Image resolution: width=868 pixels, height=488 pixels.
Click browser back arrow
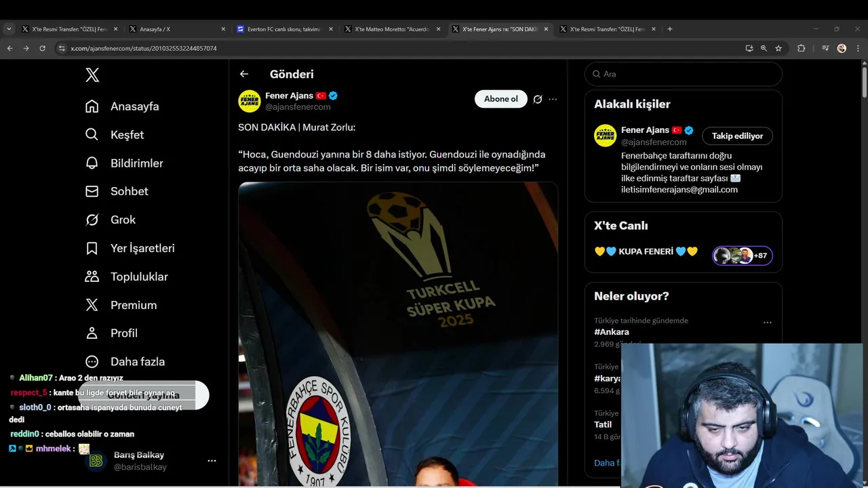(9, 48)
